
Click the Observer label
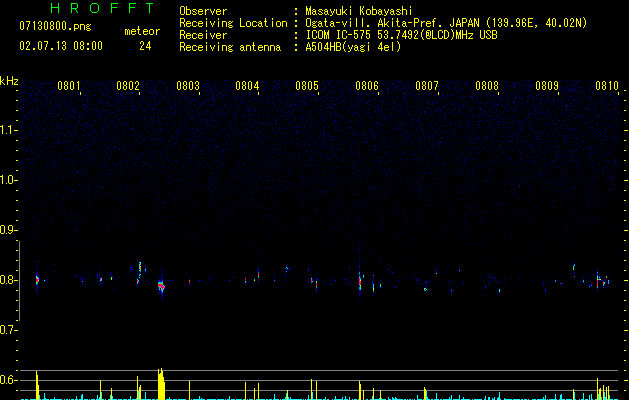(203, 11)
